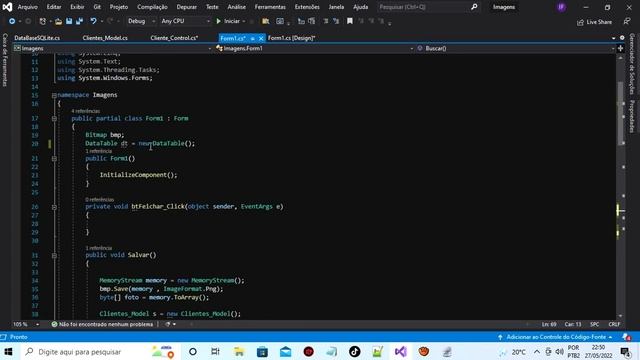640x360 pixels.
Task: Open the Caixa de Ferramentas side panel
Action: (x=5, y=60)
